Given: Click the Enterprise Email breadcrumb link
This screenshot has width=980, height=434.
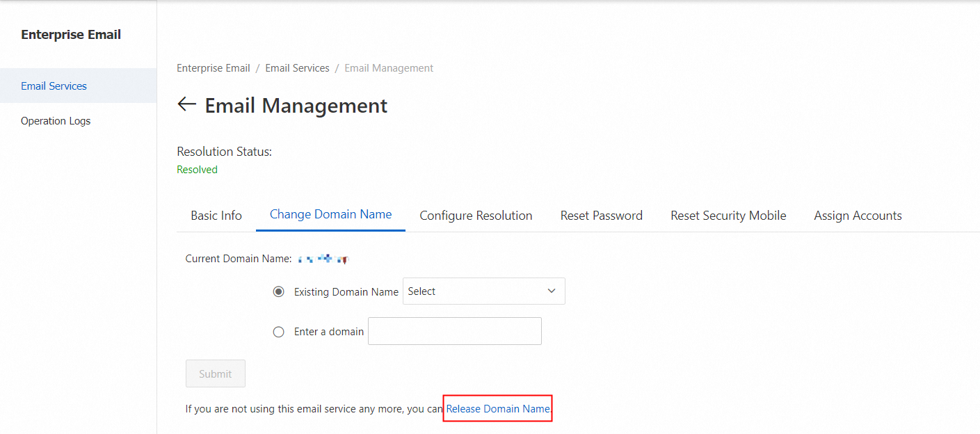Looking at the screenshot, I should 214,68.
